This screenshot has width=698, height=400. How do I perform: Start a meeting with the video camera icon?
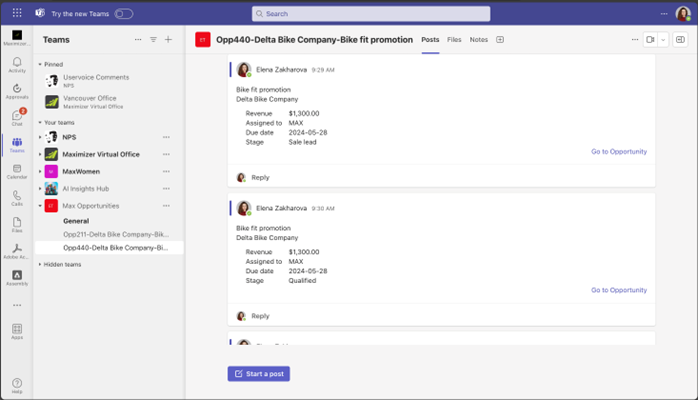650,40
